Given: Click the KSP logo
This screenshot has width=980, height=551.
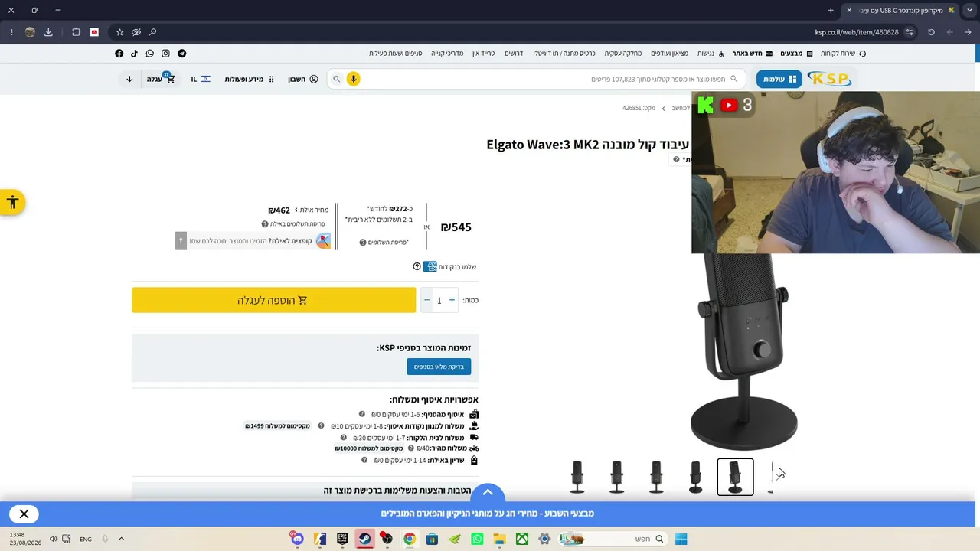Looking at the screenshot, I should pos(829,79).
